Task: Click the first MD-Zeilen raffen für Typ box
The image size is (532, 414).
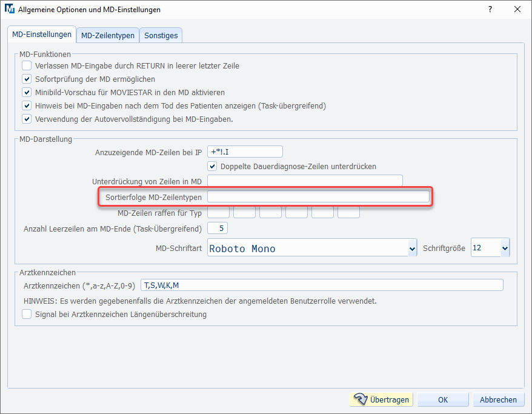Action: coord(218,212)
